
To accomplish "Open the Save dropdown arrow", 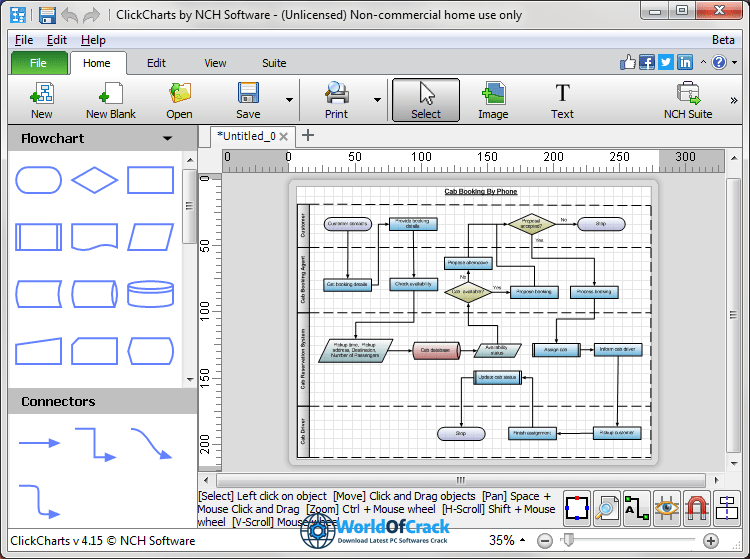I will pyautogui.click(x=289, y=100).
